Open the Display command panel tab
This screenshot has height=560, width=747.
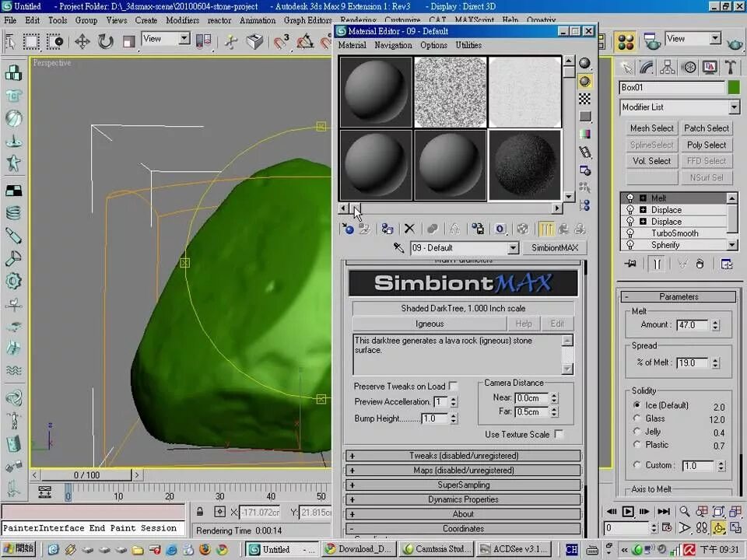pyautogui.click(x=710, y=68)
